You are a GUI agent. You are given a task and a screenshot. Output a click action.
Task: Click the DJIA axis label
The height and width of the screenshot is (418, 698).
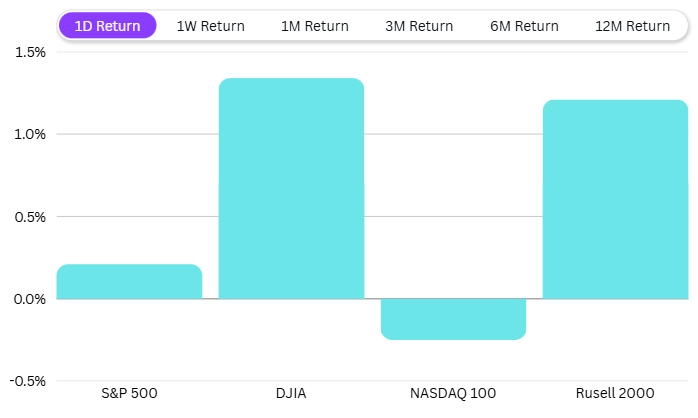(291, 393)
